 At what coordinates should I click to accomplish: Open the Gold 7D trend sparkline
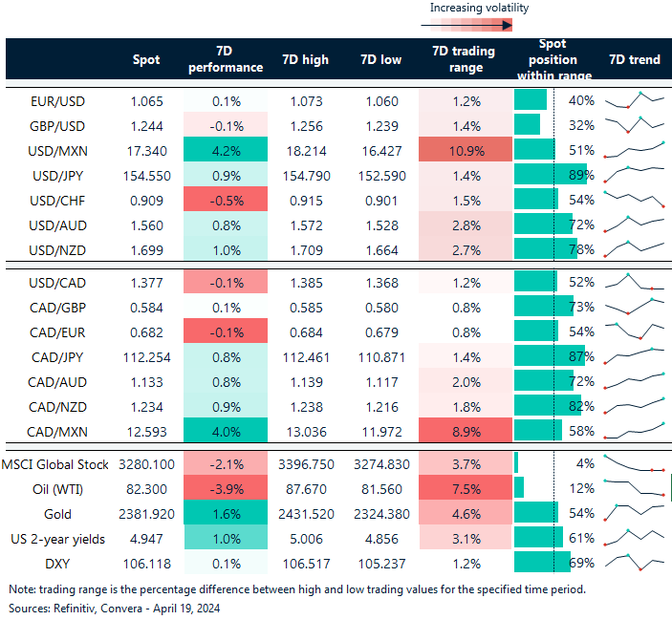point(634,513)
